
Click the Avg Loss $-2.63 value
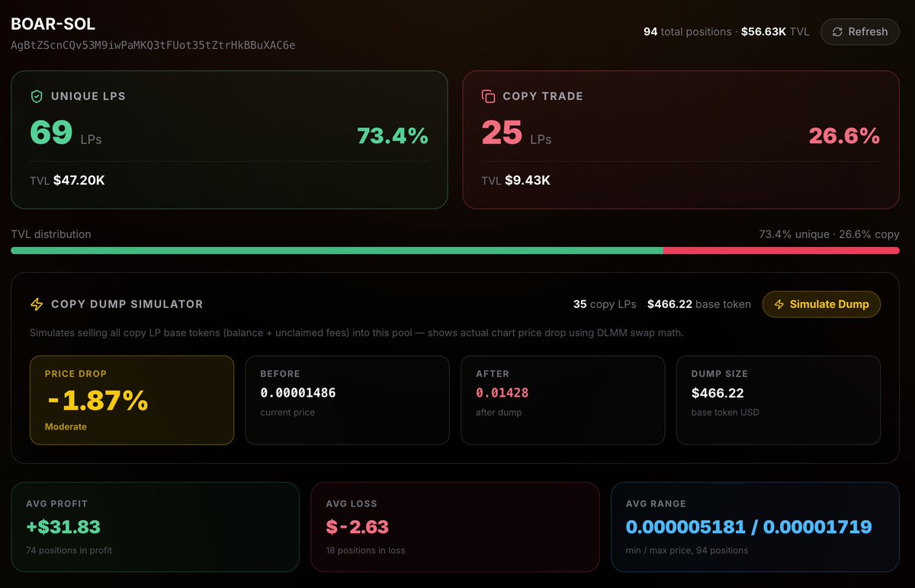point(358,527)
